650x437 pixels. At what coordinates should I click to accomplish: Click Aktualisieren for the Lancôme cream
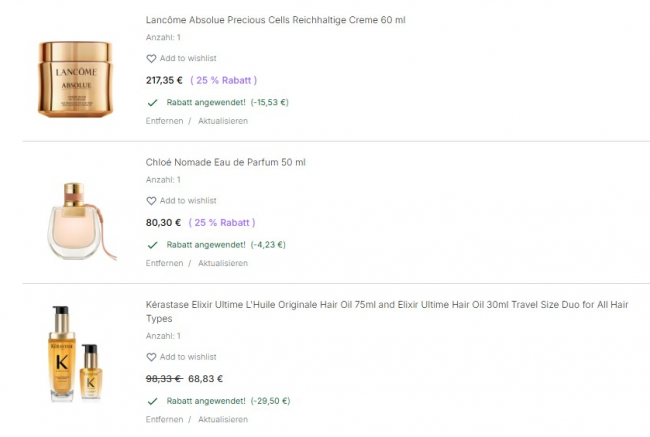(222, 121)
